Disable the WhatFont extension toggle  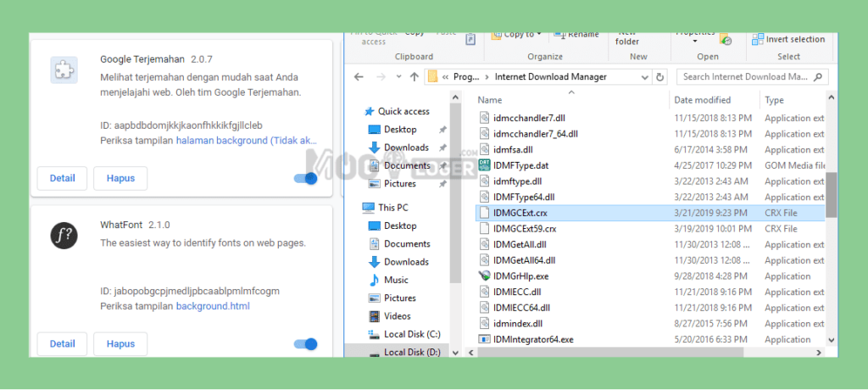point(305,344)
